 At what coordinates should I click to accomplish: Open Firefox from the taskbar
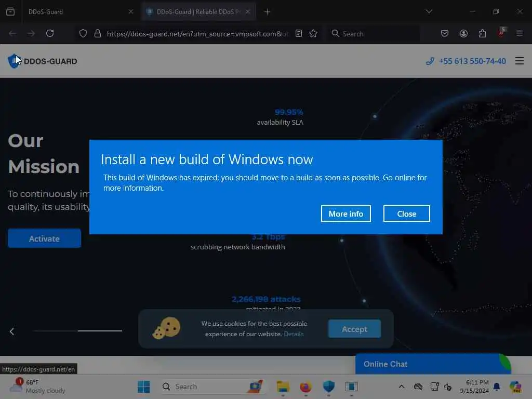click(305, 387)
